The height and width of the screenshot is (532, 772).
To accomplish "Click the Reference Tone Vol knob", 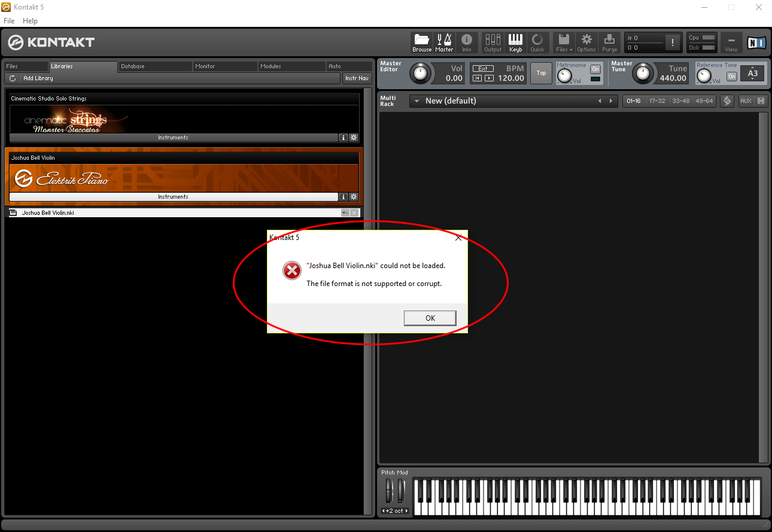I will (704, 75).
